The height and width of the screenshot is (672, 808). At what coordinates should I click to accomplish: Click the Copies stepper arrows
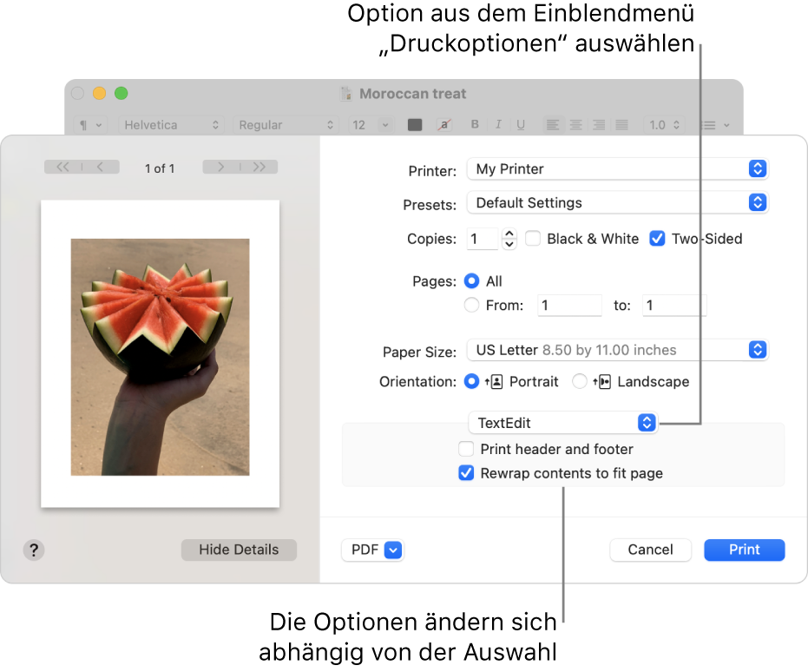point(509,239)
